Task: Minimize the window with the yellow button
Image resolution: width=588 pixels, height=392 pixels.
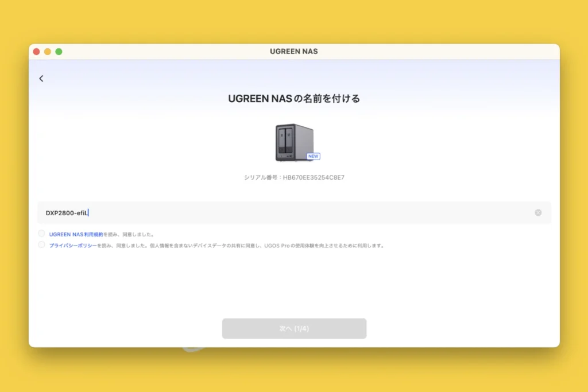Action: coord(48,52)
